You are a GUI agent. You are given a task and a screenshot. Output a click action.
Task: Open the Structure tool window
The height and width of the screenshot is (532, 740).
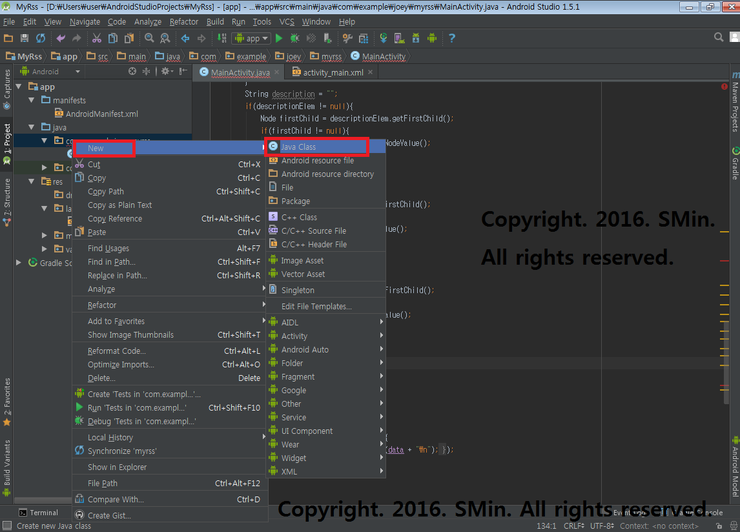(7, 203)
